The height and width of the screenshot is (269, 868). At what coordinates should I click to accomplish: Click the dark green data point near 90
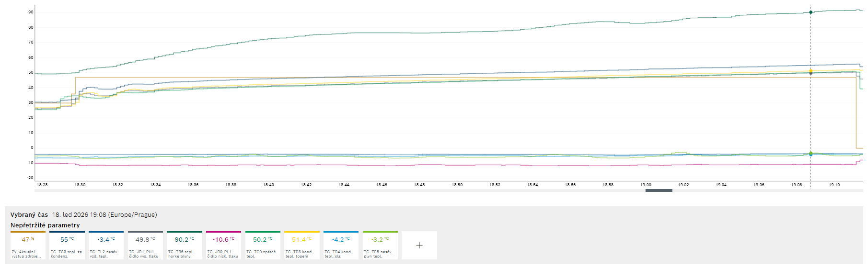tap(810, 12)
